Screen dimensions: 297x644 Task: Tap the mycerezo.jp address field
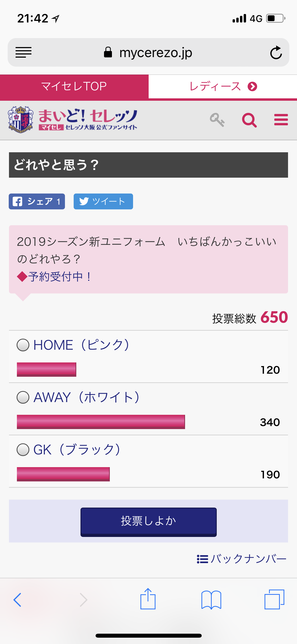pos(148,52)
